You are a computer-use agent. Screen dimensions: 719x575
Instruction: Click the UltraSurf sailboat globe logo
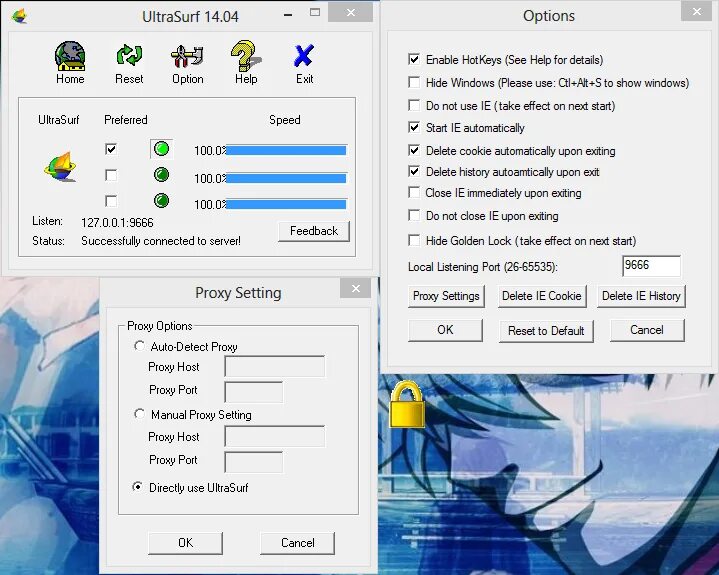[x=61, y=167]
